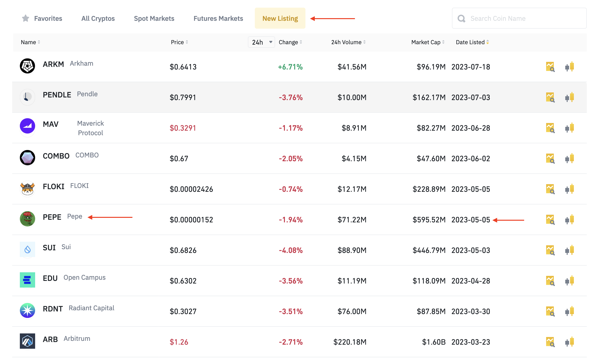Select the New Listing tab

(280, 18)
